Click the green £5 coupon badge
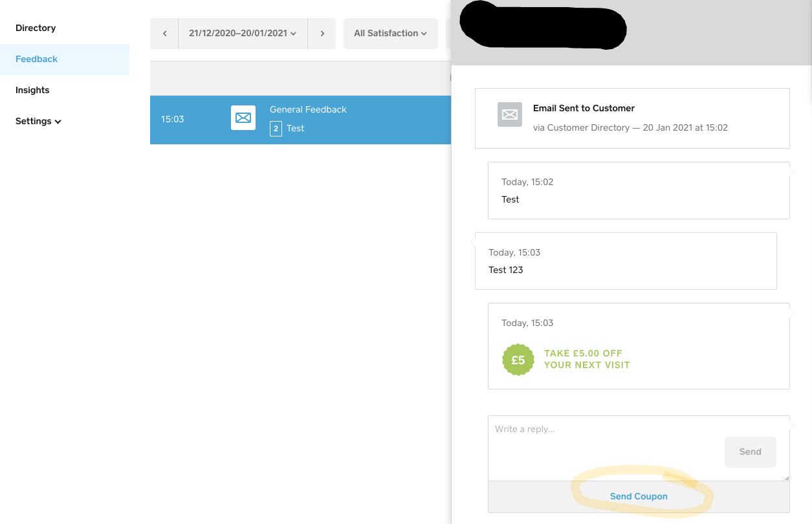The width and height of the screenshot is (812, 524). 518,360
